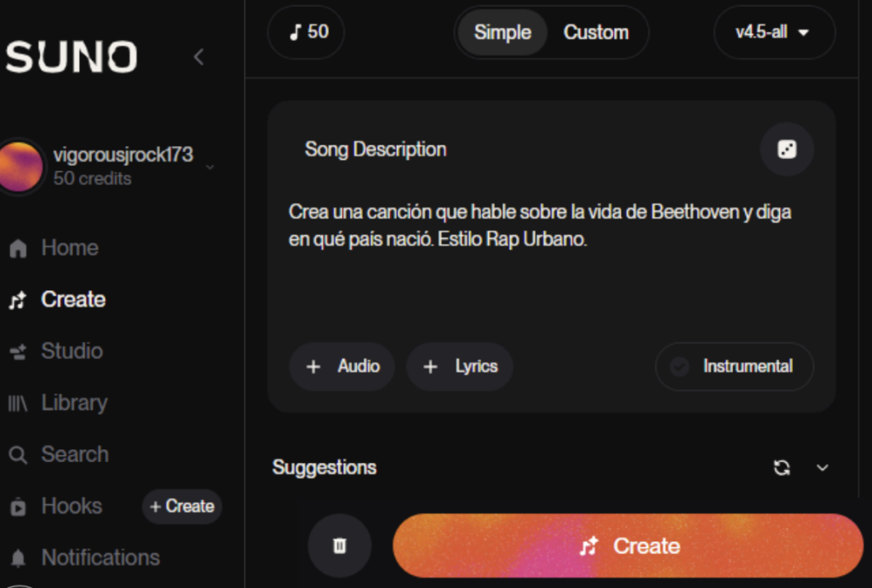Refresh the Suggestions list

pos(781,467)
